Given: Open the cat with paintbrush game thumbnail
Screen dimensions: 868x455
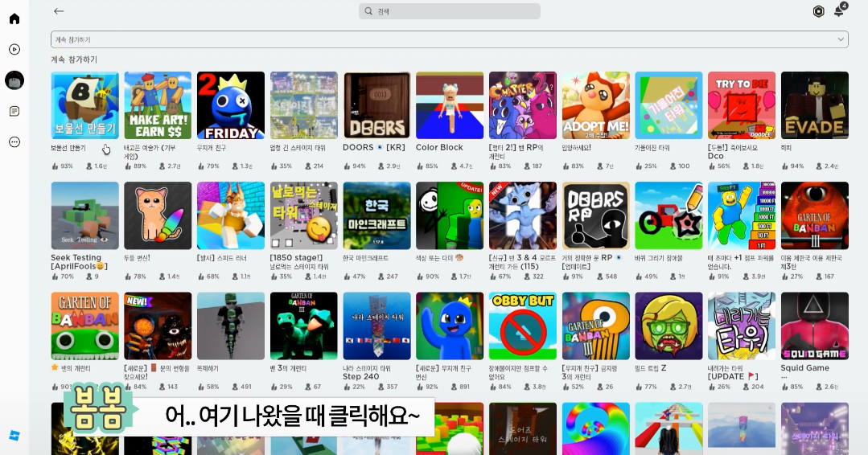Looking at the screenshot, I should [158, 215].
